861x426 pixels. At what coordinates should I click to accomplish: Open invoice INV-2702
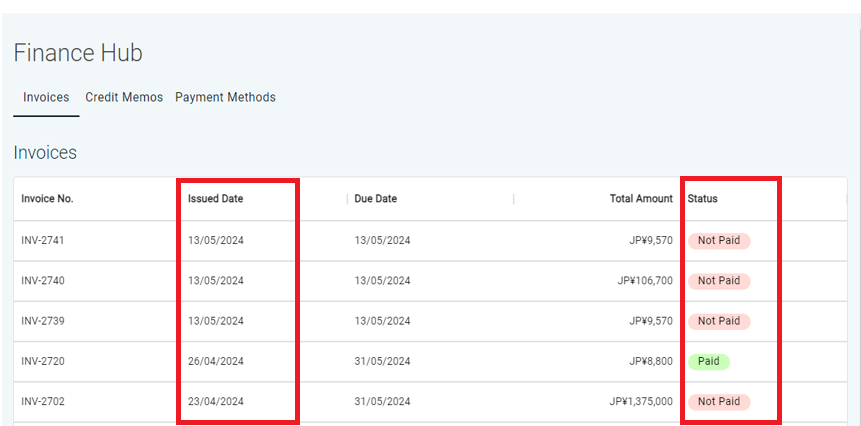[x=43, y=401]
